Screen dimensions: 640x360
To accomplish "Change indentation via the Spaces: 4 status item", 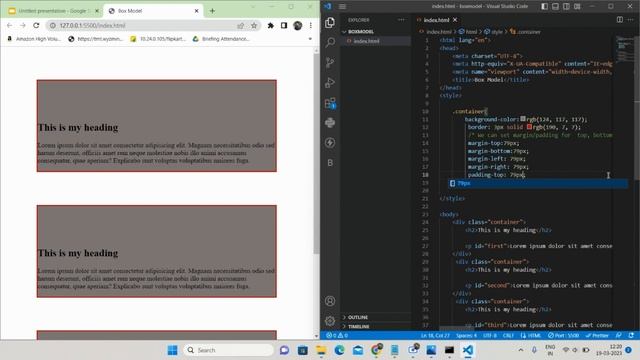I will pyautogui.click(x=466, y=336).
